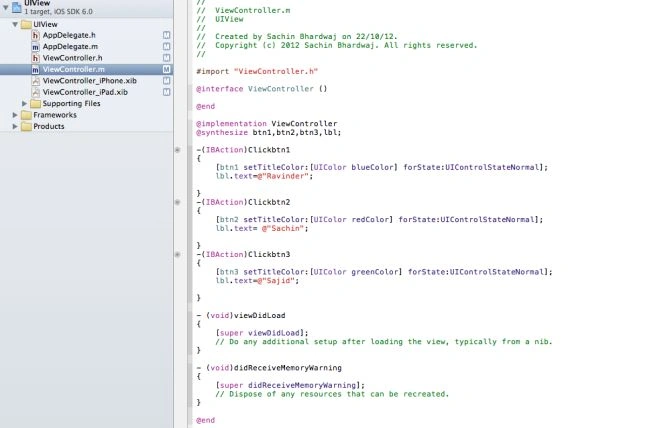The height and width of the screenshot is (428, 650).
Task: Click the lbl.text= @"Sachin" line
Action: [x=262, y=229]
